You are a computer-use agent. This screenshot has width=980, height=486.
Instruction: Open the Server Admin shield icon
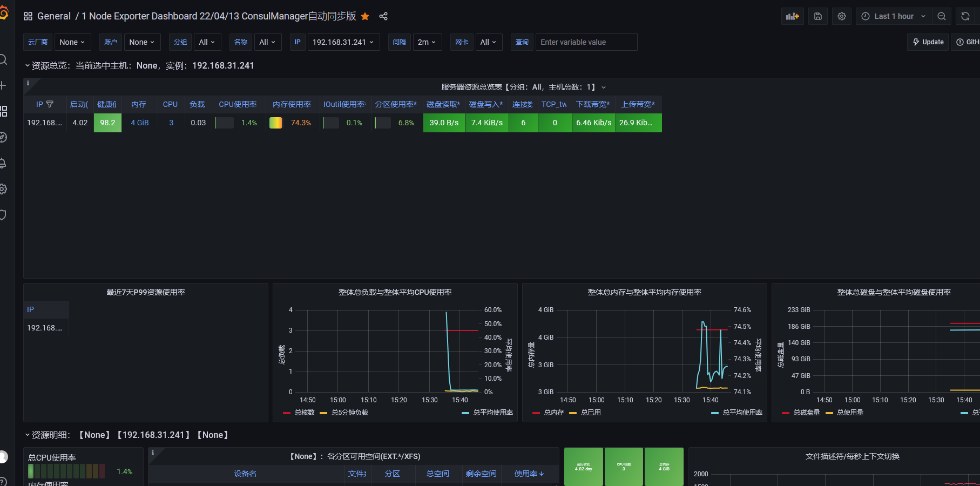[3, 215]
